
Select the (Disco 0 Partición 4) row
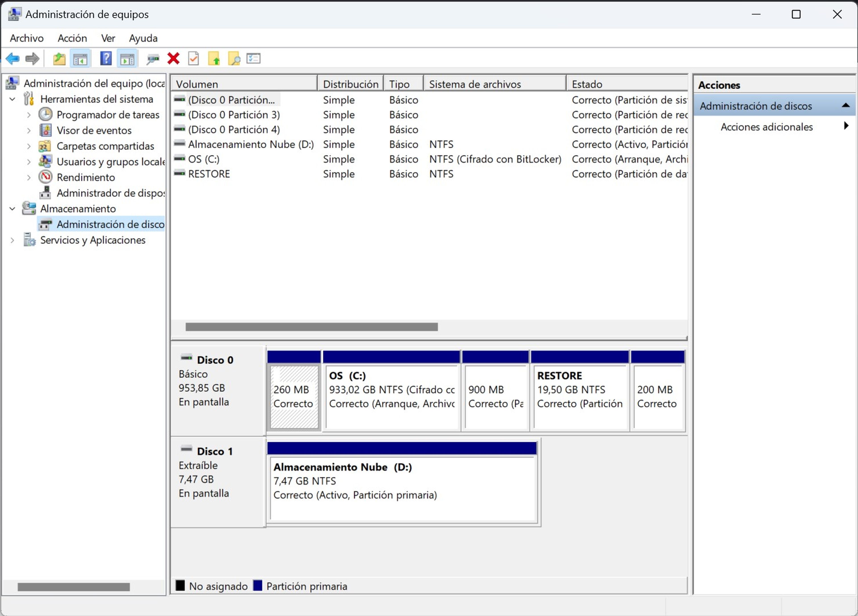tap(429, 129)
